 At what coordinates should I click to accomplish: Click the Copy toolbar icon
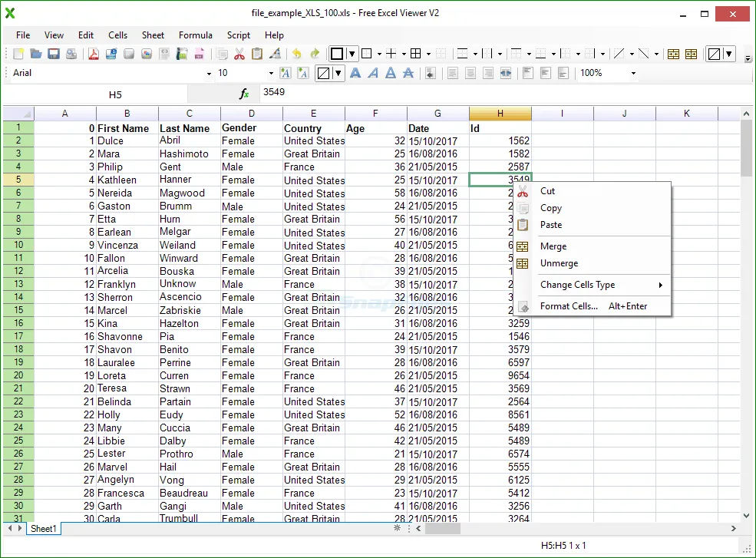coord(222,54)
